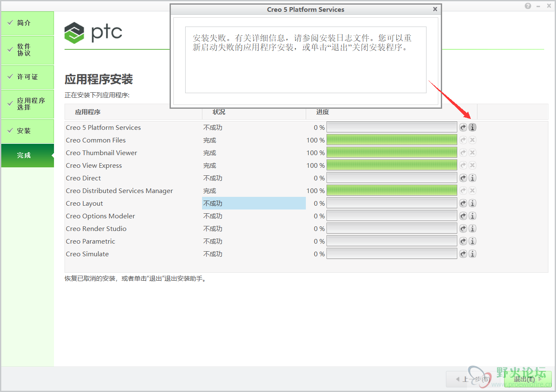This screenshot has height=392, width=556.
Task: Click cancel X in Creo Common Files row
Action: click(x=472, y=140)
